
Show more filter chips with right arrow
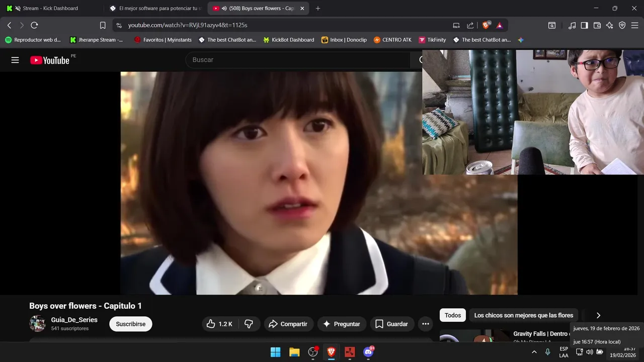(598, 315)
